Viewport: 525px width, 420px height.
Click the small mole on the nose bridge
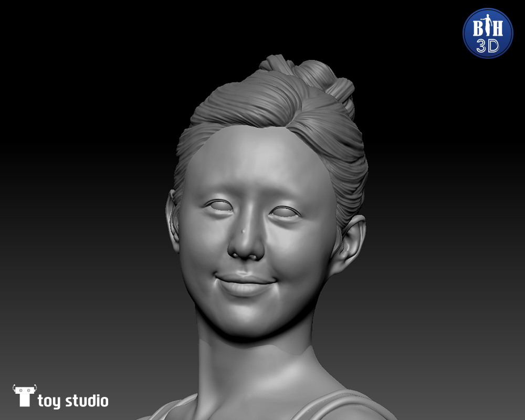pos(243,231)
